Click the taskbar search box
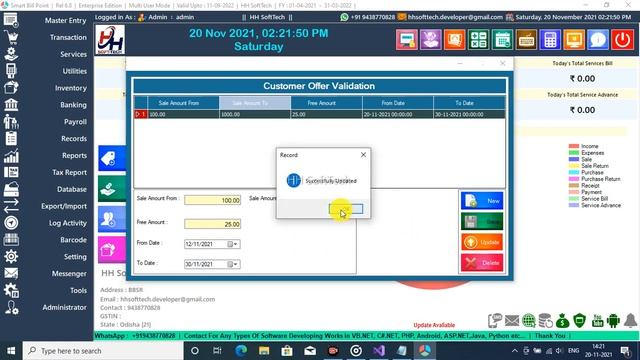Image resolution: width=640 pixels, height=360 pixels. pyautogui.click(x=103, y=351)
